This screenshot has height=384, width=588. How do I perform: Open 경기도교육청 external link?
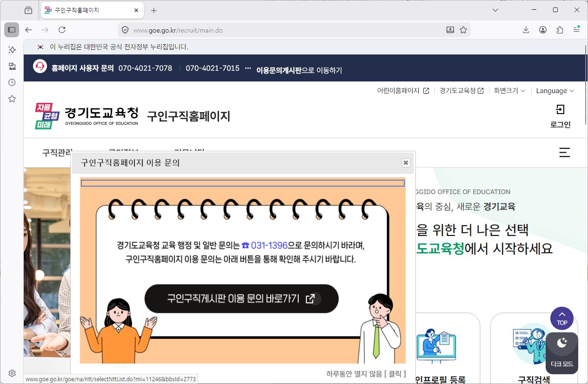461,91
